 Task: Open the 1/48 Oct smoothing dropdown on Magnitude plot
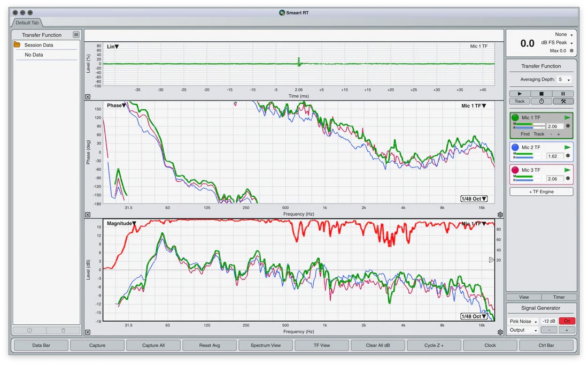click(474, 316)
